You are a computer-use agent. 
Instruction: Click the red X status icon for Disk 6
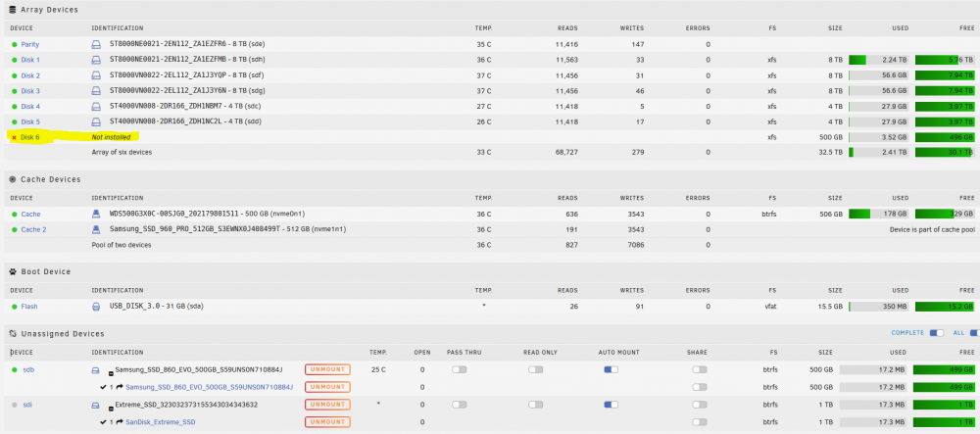(x=14, y=137)
